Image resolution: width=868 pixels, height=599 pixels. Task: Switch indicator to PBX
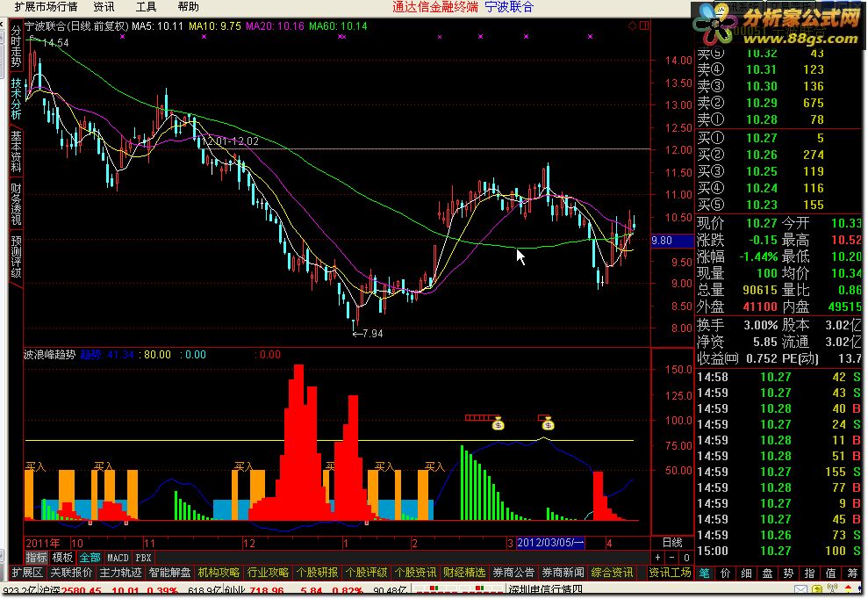[x=143, y=558]
